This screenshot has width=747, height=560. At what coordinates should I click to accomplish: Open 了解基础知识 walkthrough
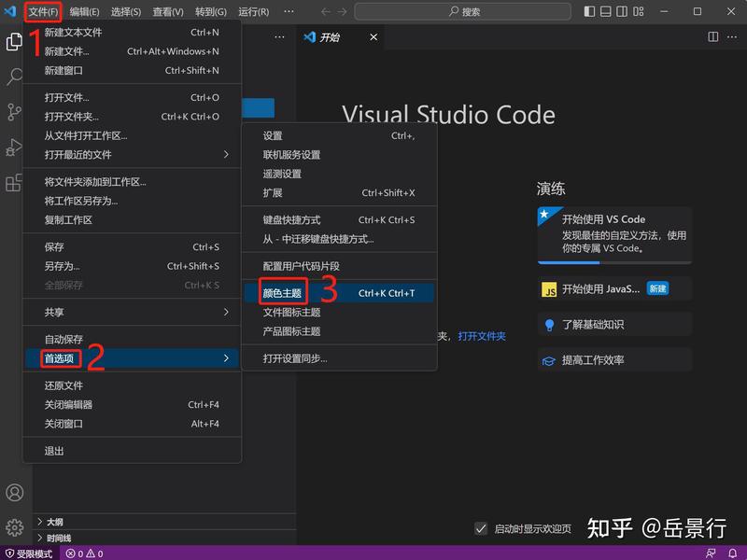coord(614,324)
